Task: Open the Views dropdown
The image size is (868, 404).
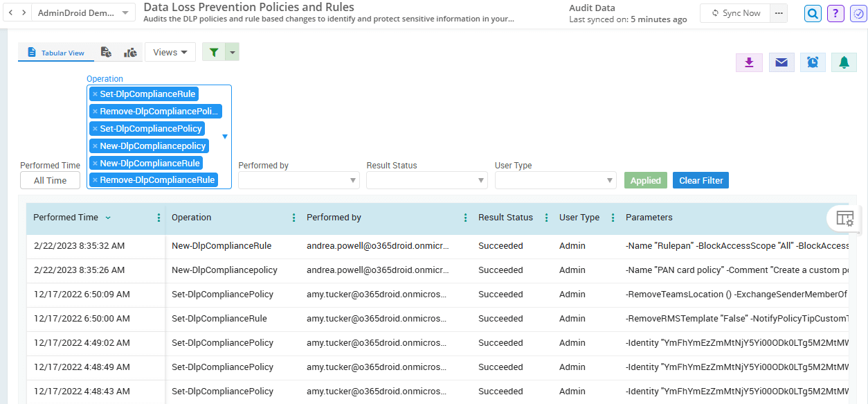Action: 170,52
